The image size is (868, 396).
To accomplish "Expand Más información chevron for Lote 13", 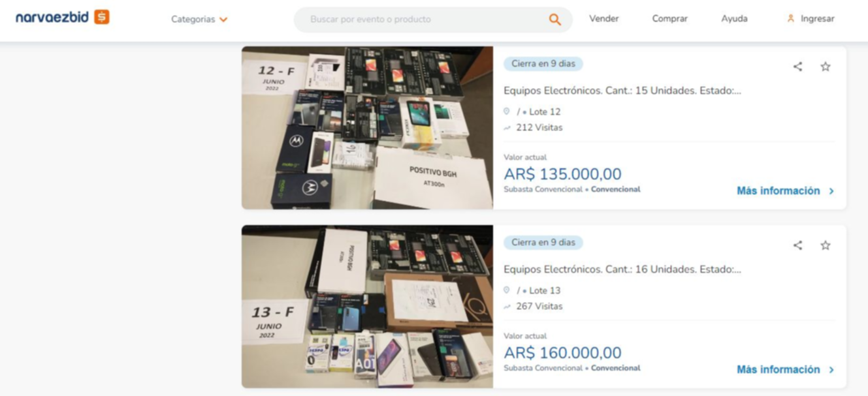I will coord(831,370).
